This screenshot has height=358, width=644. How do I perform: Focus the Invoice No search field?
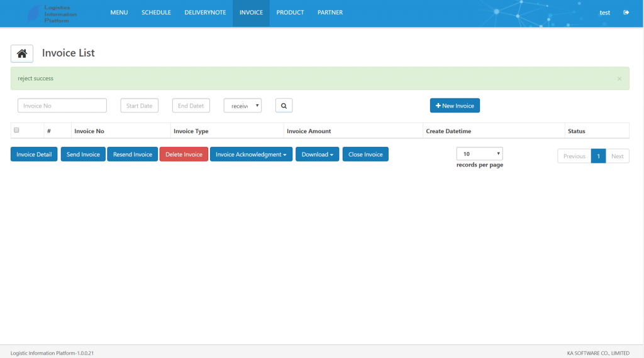coord(62,106)
